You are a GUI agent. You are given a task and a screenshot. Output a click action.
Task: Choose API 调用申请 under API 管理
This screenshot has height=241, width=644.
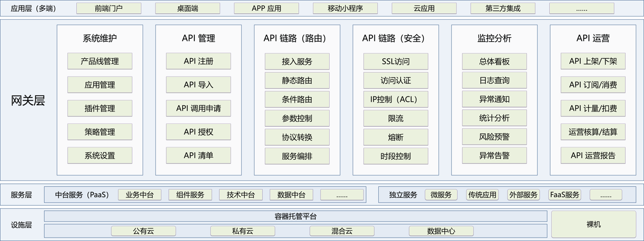coord(198,108)
